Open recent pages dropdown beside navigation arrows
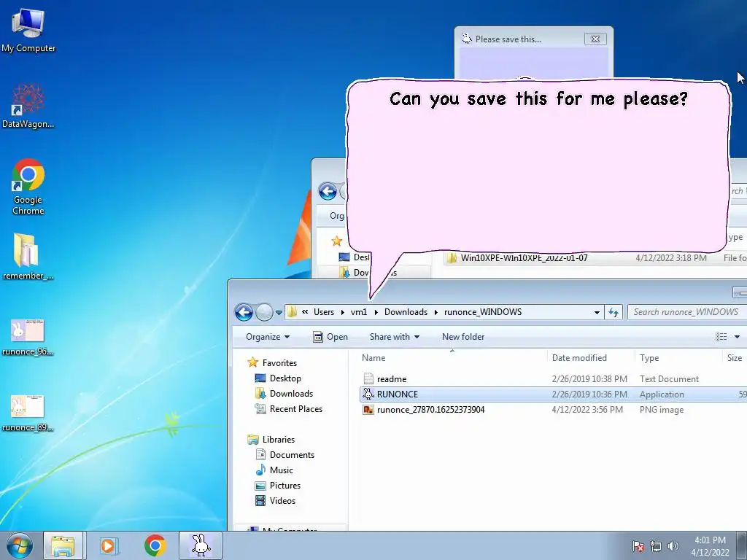 click(279, 313)
